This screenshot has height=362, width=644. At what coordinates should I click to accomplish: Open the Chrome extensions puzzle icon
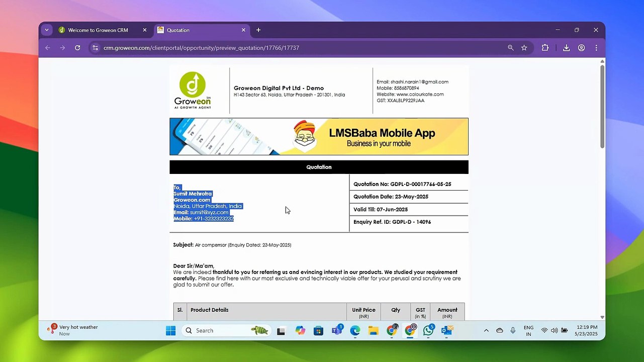[x=545, y=48]
